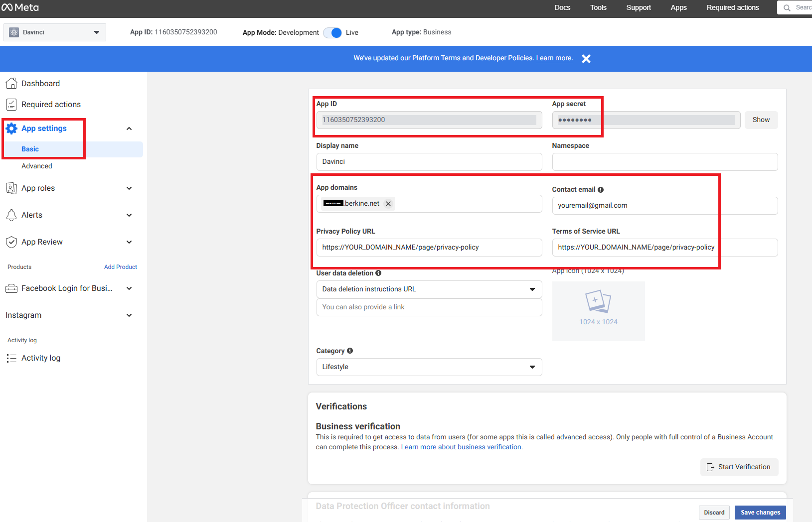Open Learn more about business verification
This screenshot has height=522, width=812.
click(x=461, y=447)
